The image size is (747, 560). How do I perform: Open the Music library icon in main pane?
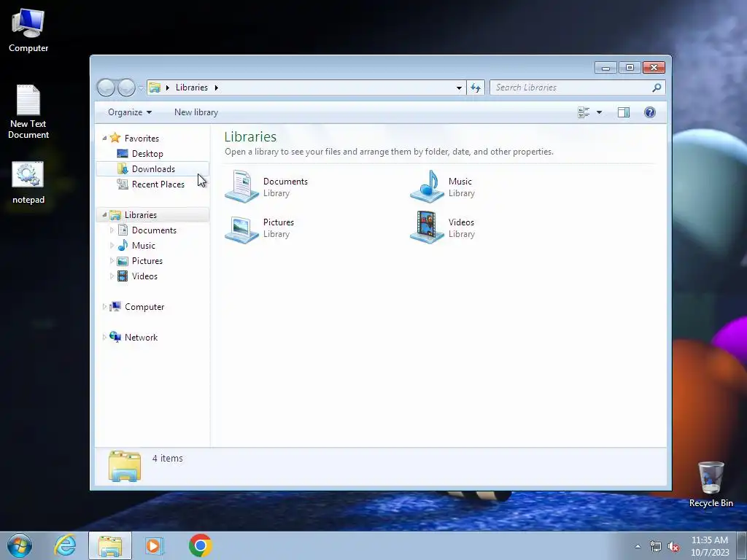(427, 186)
